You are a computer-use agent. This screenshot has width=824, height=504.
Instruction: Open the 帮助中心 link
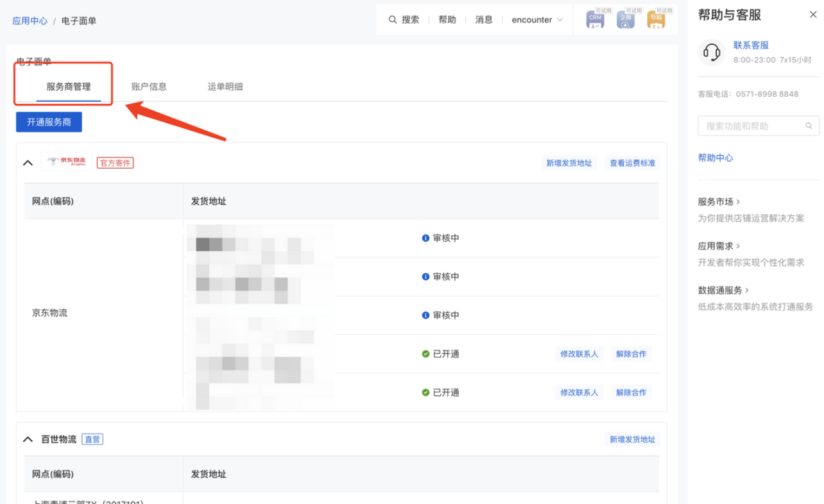coord(716,158)
